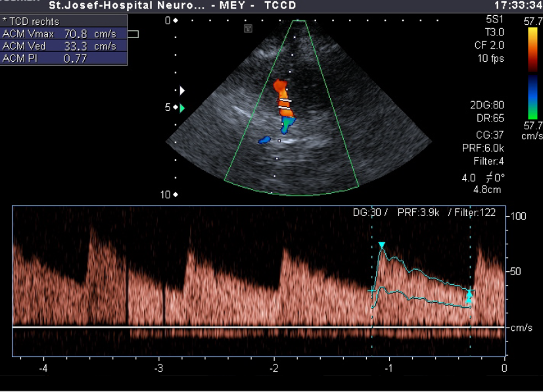Screen dimensions: 543x392
Task: Click the cyan end-diastolic marker on spectrum
Action: 469,297
